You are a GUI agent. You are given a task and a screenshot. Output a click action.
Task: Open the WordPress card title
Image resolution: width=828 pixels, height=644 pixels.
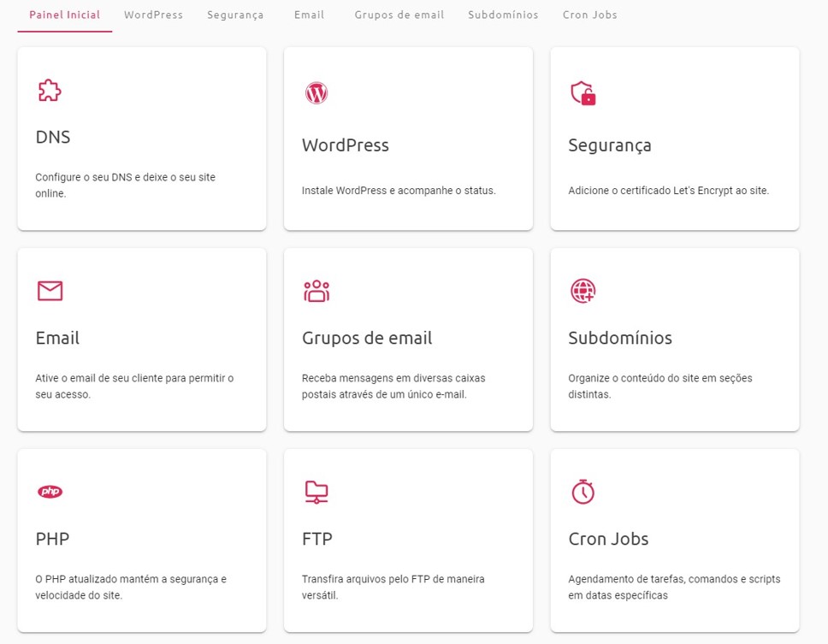(346, 145)
